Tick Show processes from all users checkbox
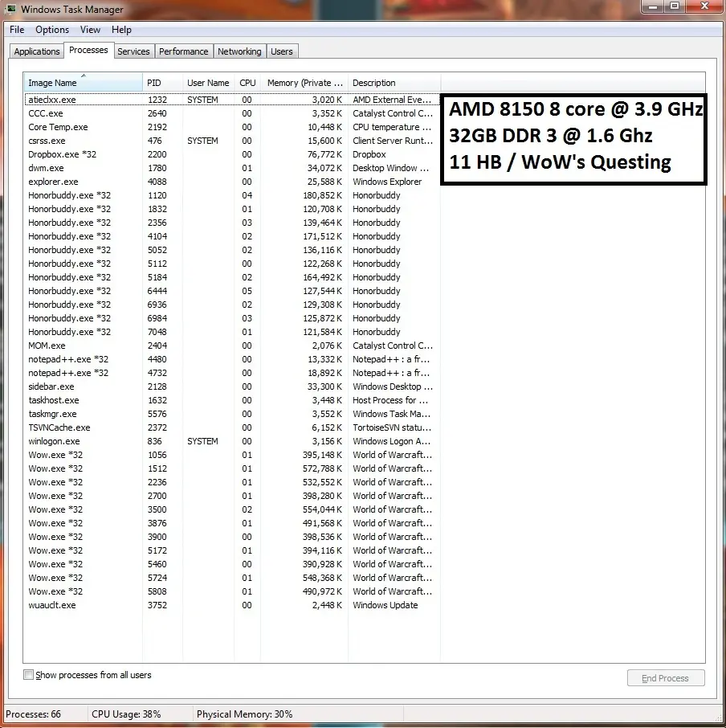This screenshot has width=726, height=728. (x=28, y=675)
